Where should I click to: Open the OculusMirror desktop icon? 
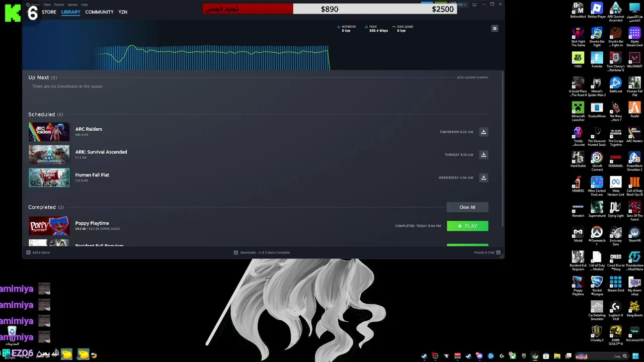(x=597, y=110)
